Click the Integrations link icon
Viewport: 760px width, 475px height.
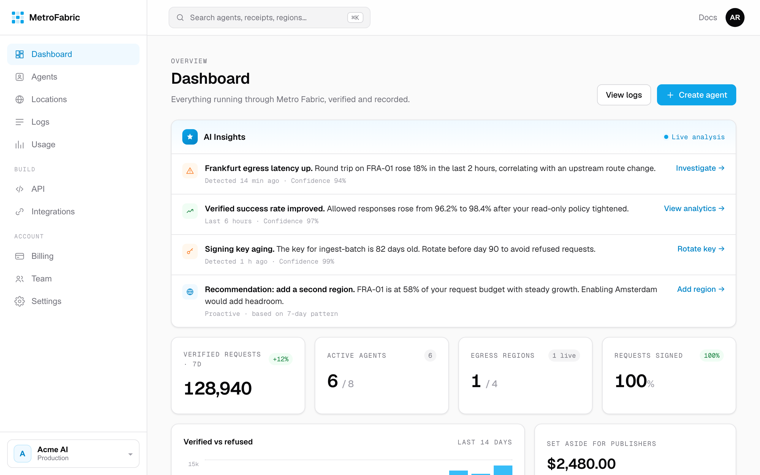(x=19, y=211)
